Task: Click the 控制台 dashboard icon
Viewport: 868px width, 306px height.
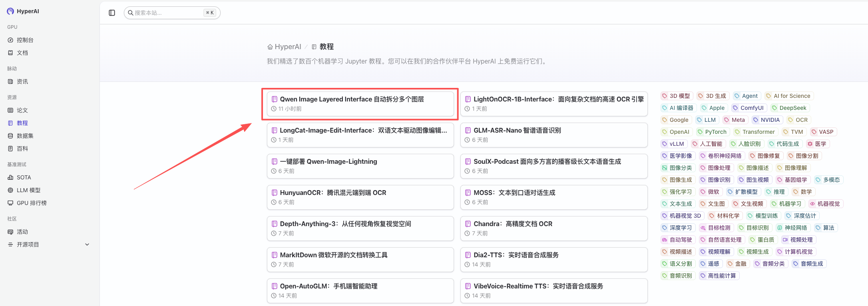Action: coord(10,40)
